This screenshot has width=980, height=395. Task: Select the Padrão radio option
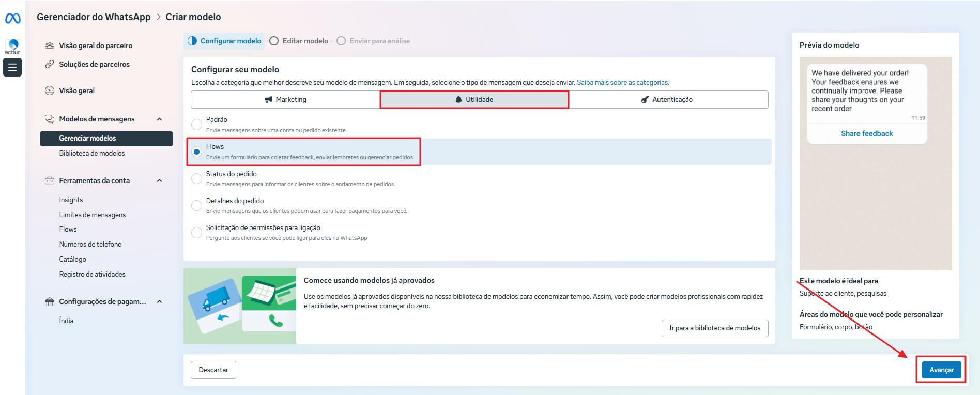click(x=196, y=125)
